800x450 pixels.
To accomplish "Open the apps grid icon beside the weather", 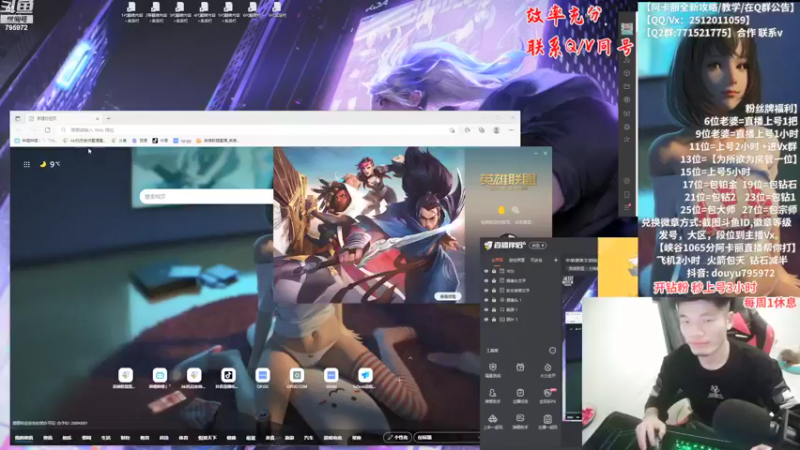I will pyautogui.click(x=27, y=164).
